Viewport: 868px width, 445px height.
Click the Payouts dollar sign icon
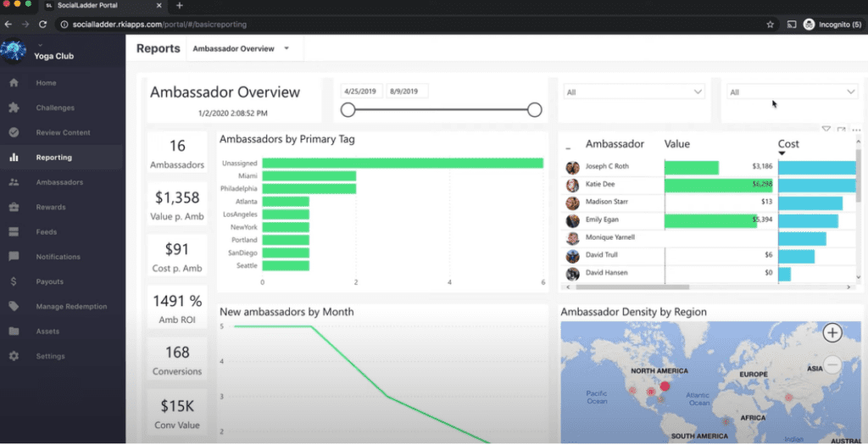click(14, 281)
